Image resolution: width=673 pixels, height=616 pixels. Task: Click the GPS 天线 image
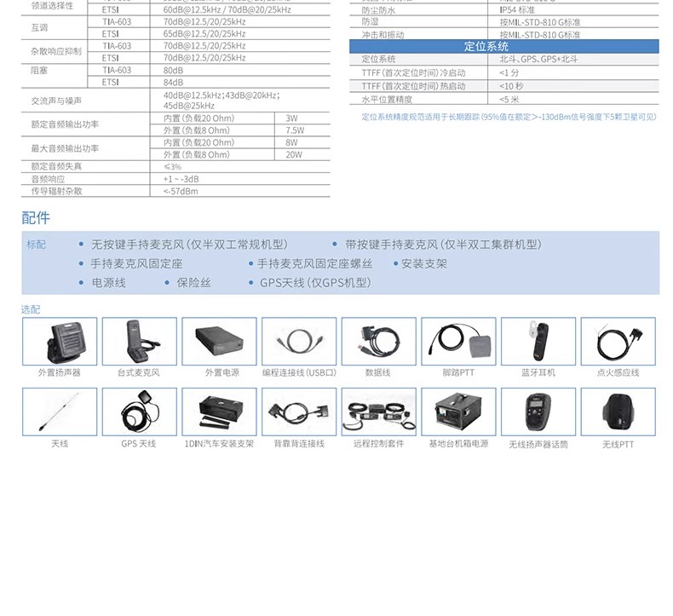point(139,412)
